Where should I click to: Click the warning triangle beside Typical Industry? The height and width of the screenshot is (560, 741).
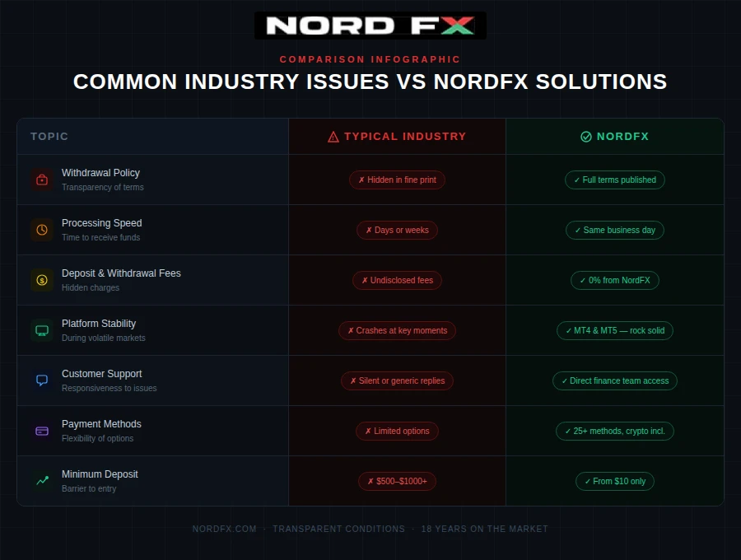(333, 137)
